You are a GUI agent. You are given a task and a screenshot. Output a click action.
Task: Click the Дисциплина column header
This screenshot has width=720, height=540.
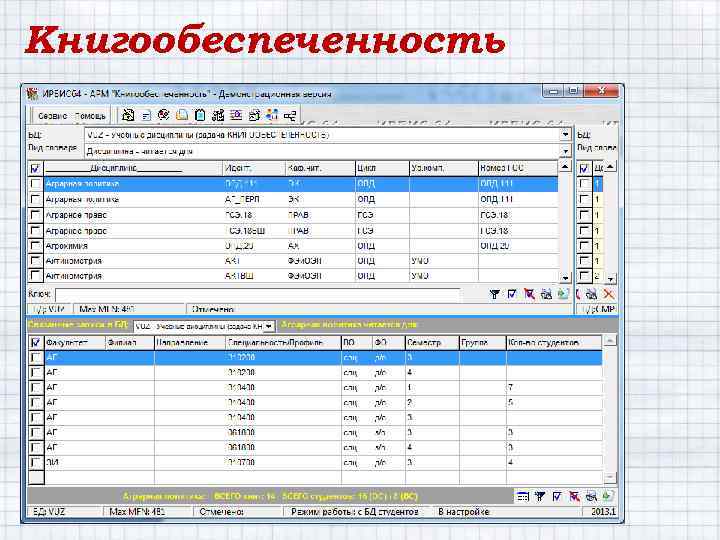click(133, 169)
